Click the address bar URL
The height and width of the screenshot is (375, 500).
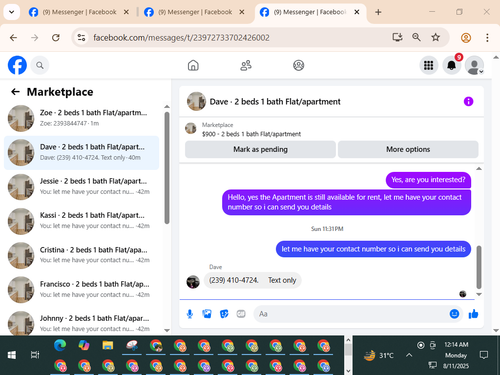pos(181,38)
